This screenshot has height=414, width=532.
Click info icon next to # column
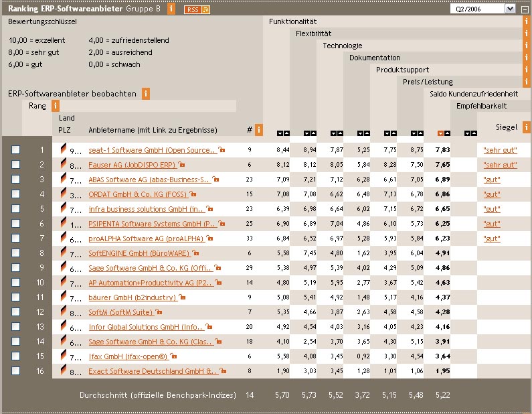pos(258,129)
